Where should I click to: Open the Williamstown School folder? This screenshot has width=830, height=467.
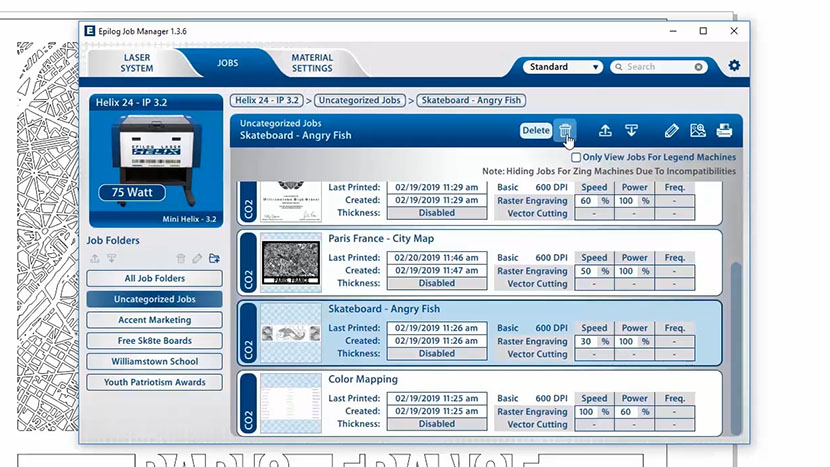[x=153, y=361]
